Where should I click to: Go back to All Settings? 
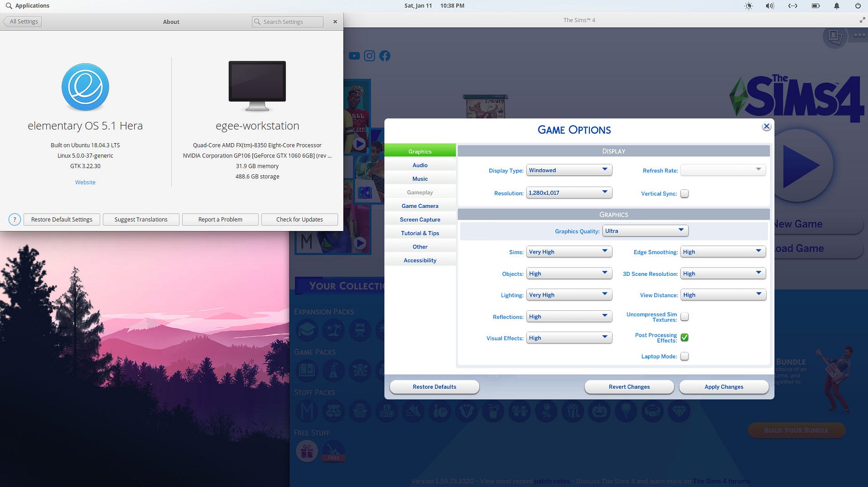[x=22, y=22]
